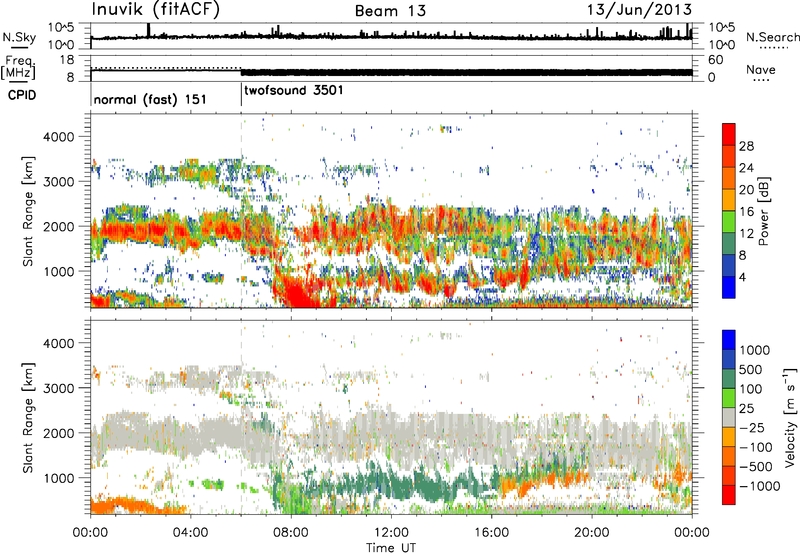Click the '4' power colorbar tick label
Viewport: 800px width, 554px height.
742,278
